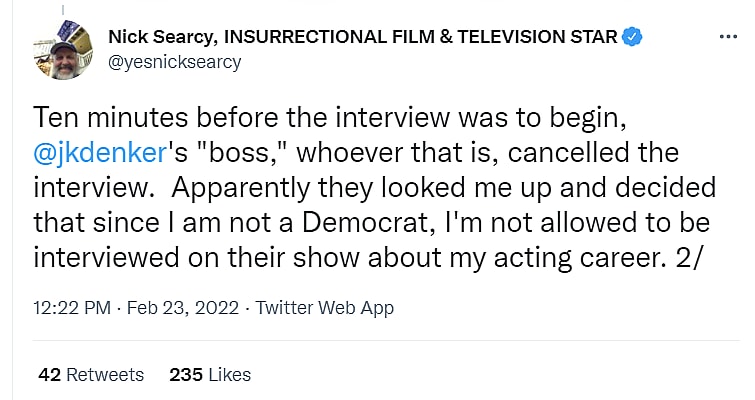This screenshot has height=400, width=755.
Task: Open the three-dot more options menu
Action: point(728,38)
